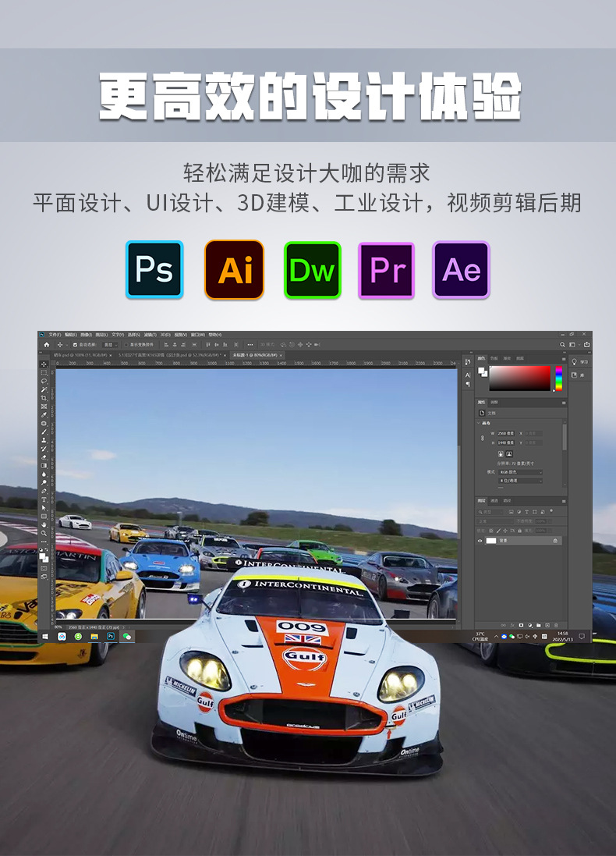The width and height of the screenshot is (616, 856).
Task: Select the Zoom tool in toolbox
Action: [44, 533]
